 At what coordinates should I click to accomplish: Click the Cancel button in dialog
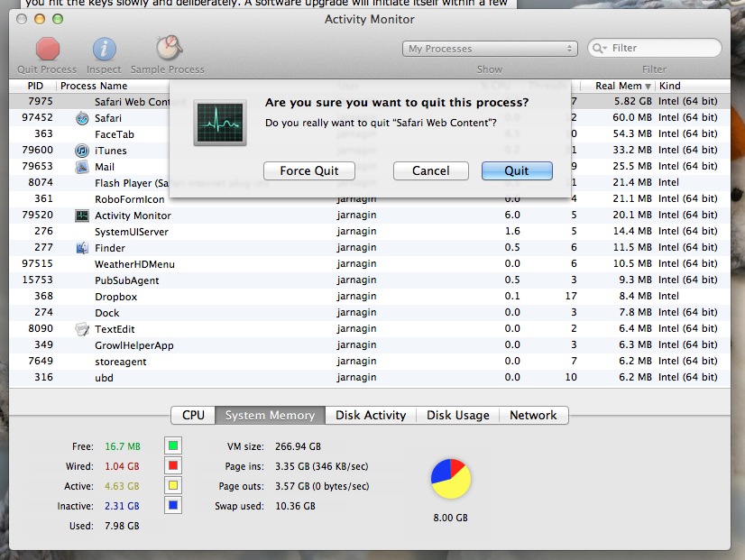[x=431, y=171]
